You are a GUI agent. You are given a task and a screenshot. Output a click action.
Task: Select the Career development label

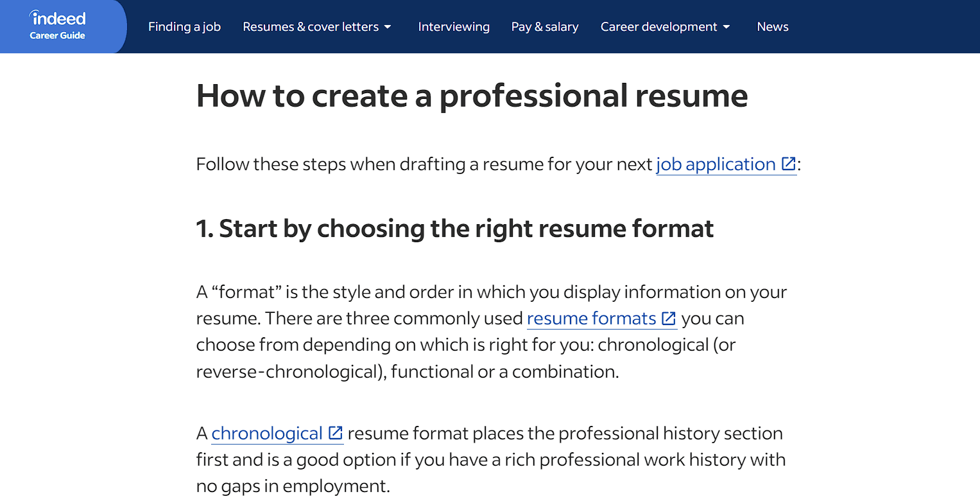tap(658, 27)
